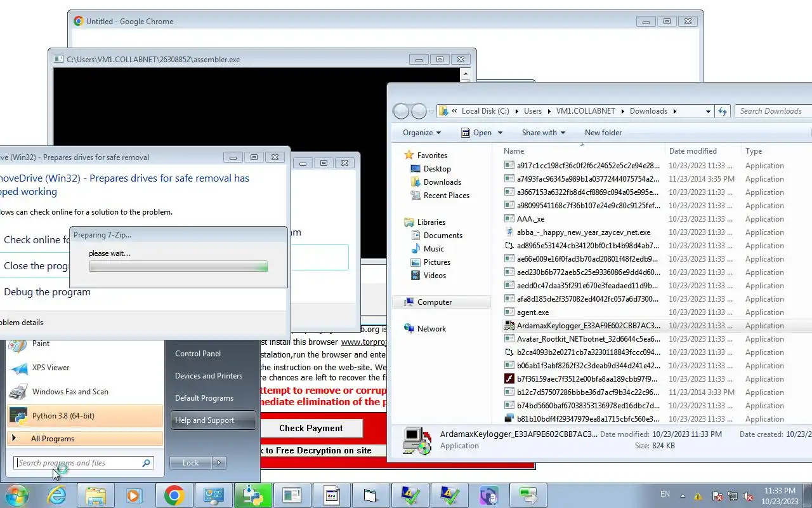
Task: Click the Action Center flag tray icon
Action: (x=717, y=496)
